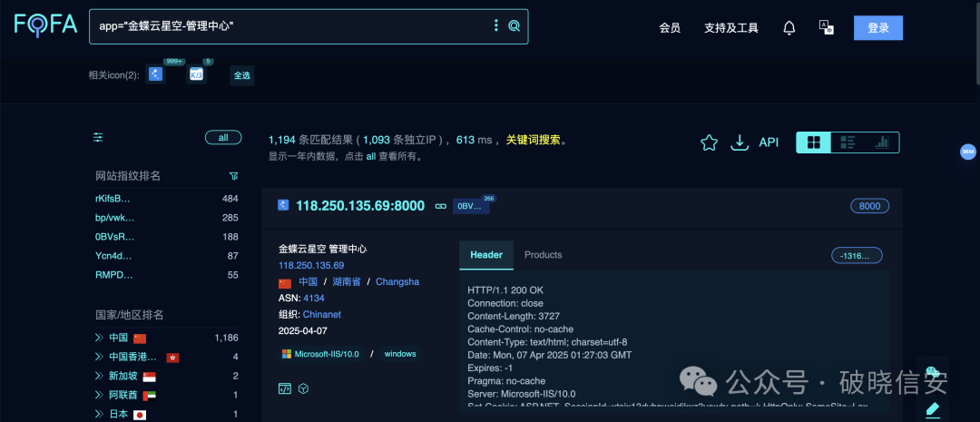
Task: Click the FOFA logo
Action: 45,25
